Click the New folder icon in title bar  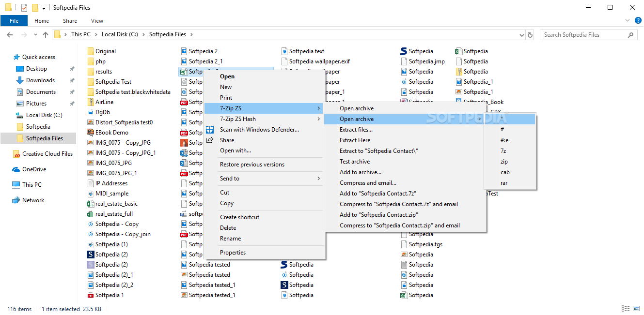[35, 8]
